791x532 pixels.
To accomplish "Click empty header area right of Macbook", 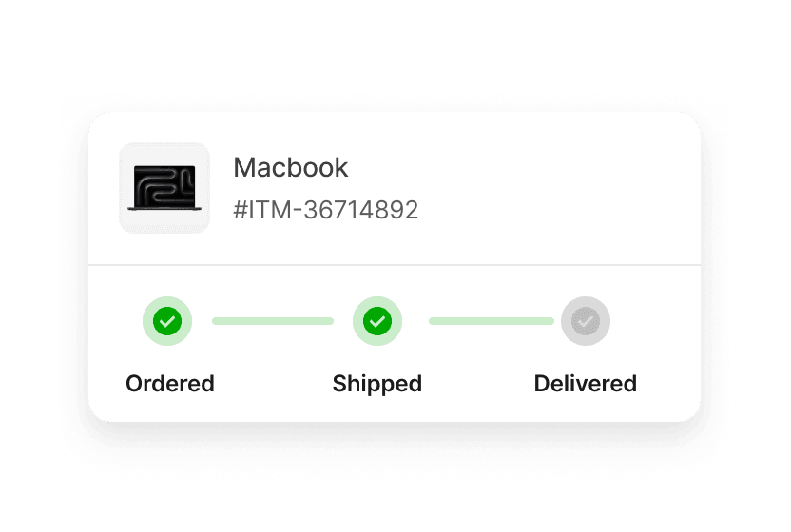I will pyautogui.click(x=525, y=188).
